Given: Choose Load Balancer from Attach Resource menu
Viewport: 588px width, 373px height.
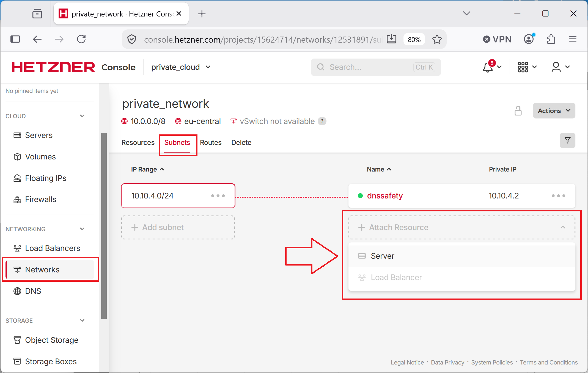Looking at the screenshot, I should click(x=462, y=277).
